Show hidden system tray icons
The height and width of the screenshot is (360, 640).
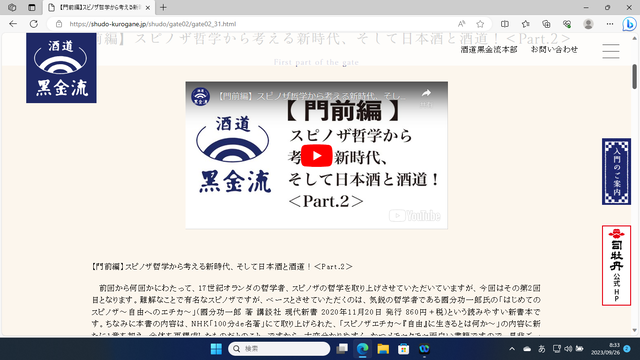click(x=512, y=349)
